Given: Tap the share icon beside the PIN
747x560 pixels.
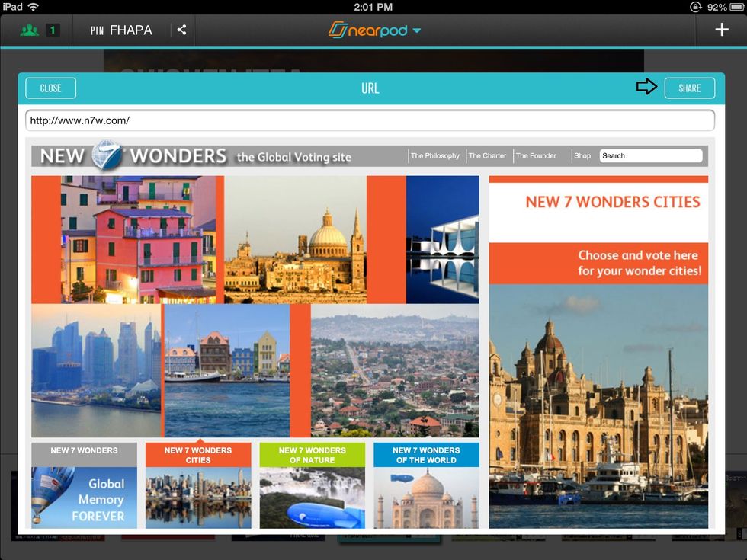Looking at the screenshot, I should [181, 30].
